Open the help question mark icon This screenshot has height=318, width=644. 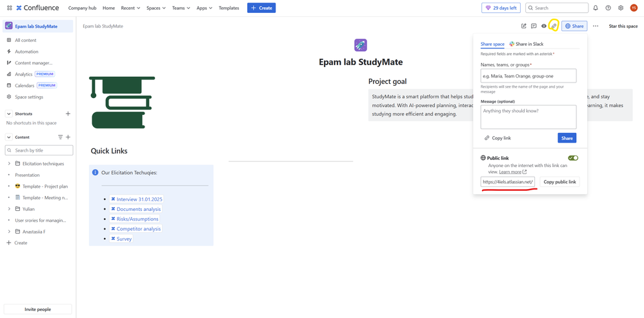(x=608, y=8)
